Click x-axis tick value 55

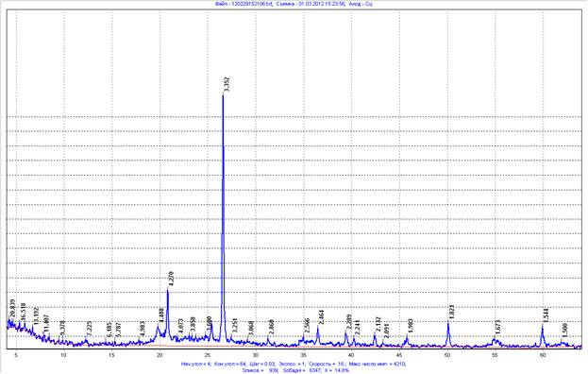495,354
